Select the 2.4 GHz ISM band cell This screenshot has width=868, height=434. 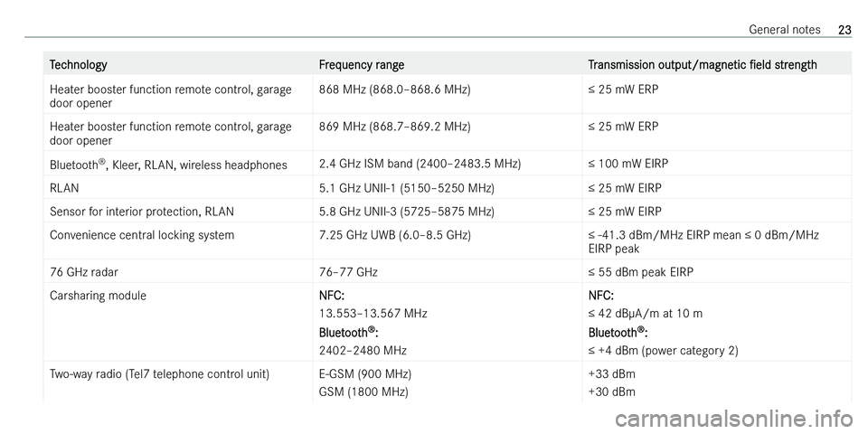coord(420,164)
